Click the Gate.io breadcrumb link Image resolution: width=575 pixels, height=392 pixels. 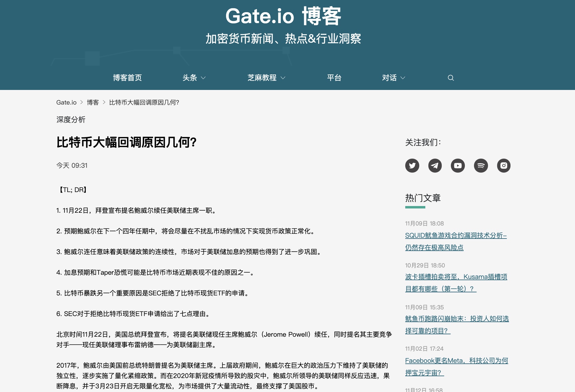[x=66, y=102]
